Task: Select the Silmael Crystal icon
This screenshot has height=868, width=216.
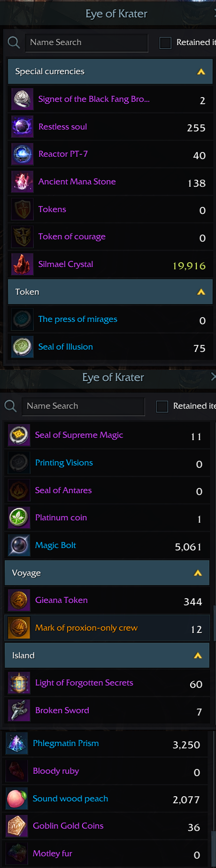Action: click(22, 264)
